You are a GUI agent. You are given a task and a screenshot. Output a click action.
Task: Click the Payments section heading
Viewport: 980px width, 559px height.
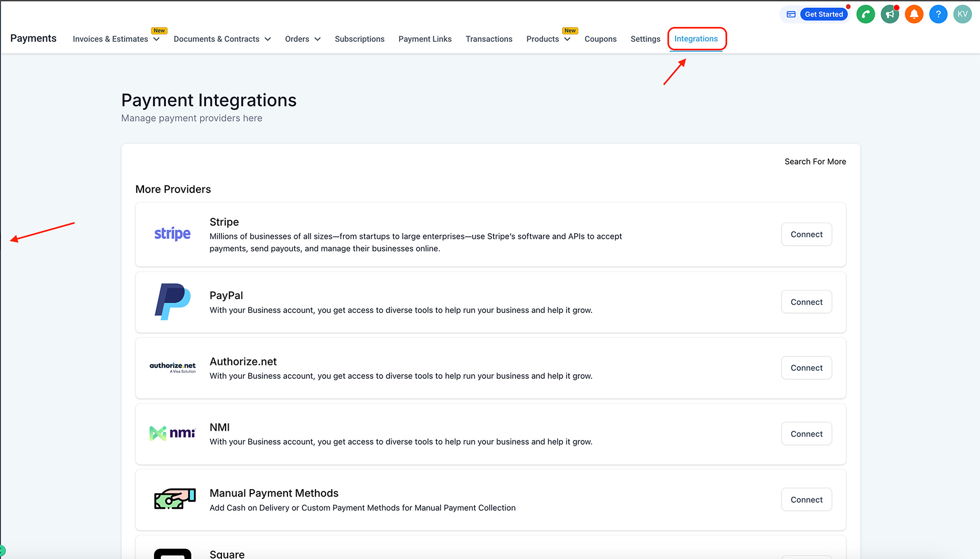pos(33,38)
